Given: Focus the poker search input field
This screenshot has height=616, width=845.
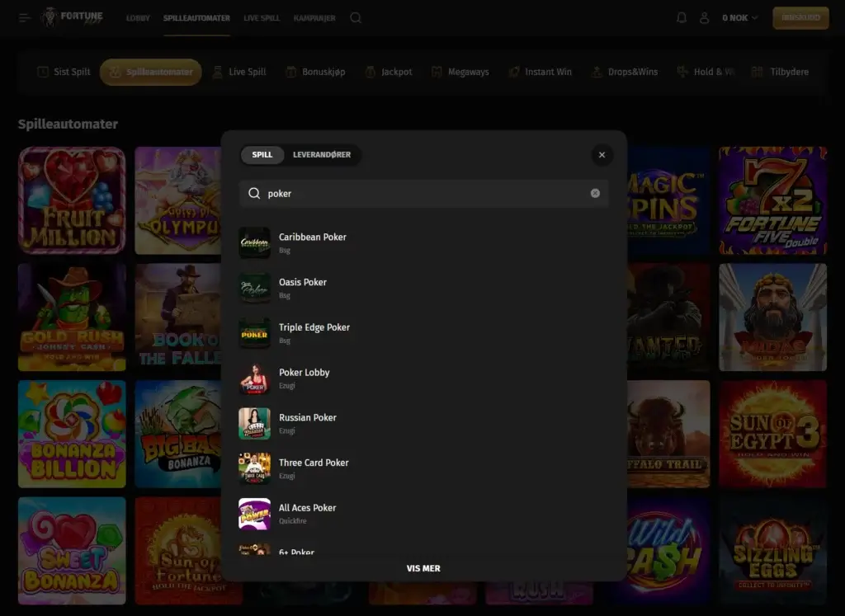Looking at the screenshot, I should point(423,193).
